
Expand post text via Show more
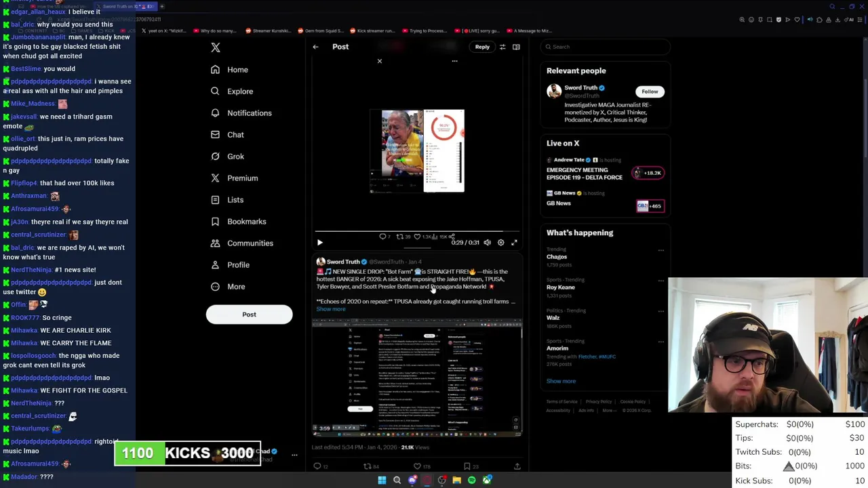point(331,309)
